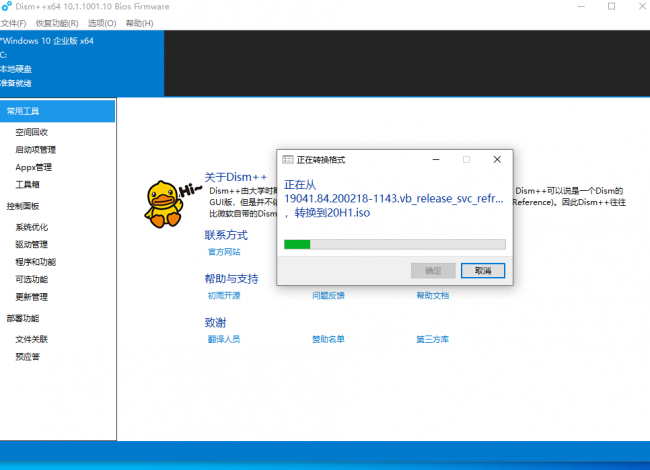The image size is (650, 470).
Task: Open Appx管理 in the sidebar
Action: click(34, 167)
